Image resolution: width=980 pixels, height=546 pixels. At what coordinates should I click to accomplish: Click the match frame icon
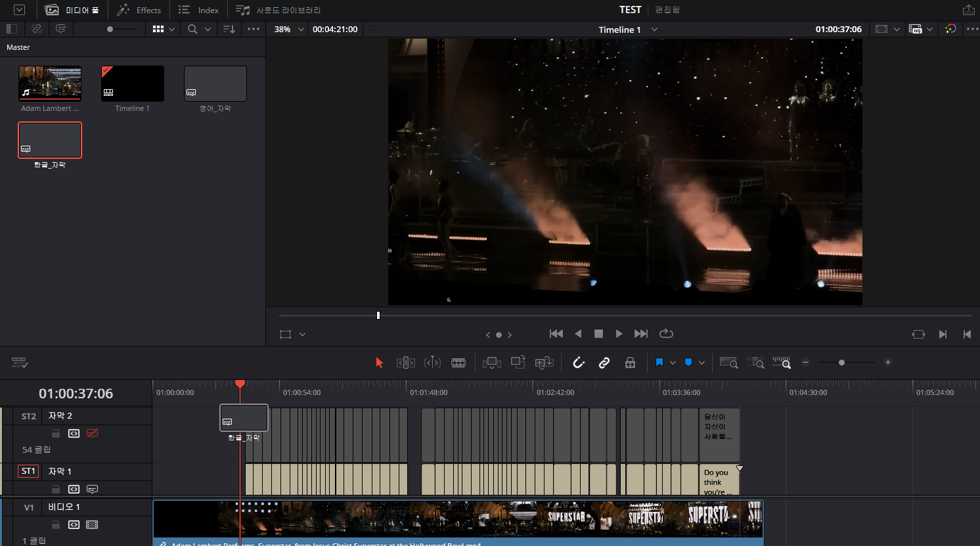tap(918, 334)
